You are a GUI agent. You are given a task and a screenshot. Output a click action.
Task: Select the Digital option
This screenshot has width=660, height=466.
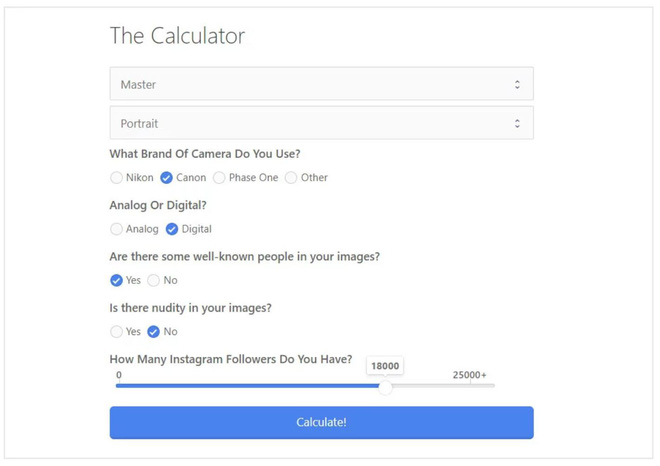pyautogui.click(x=172, y=229)
